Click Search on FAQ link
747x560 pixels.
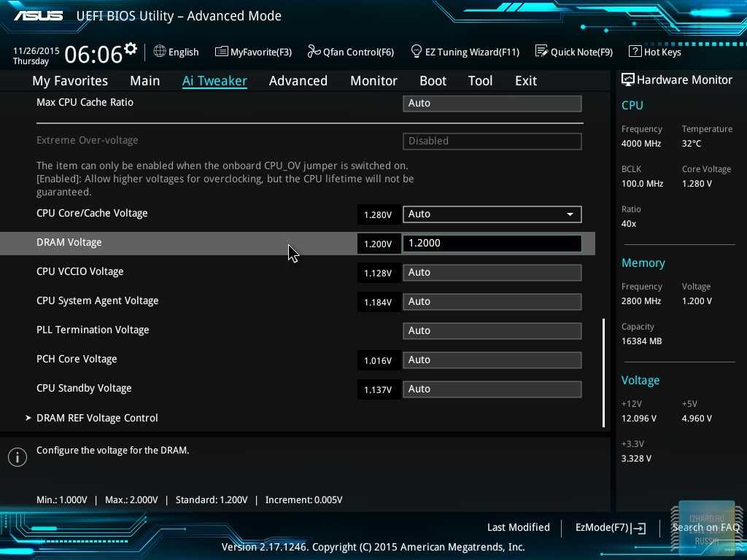705,527
